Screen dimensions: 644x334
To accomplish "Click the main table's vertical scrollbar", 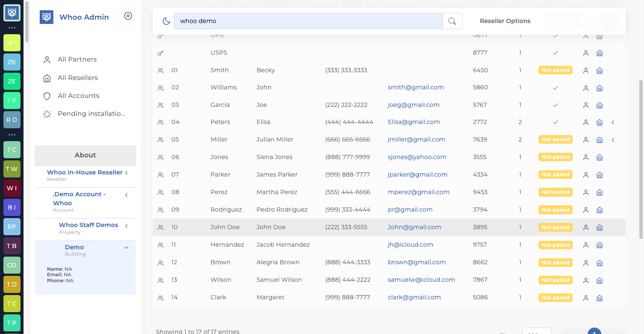I will tap(641, 159).
